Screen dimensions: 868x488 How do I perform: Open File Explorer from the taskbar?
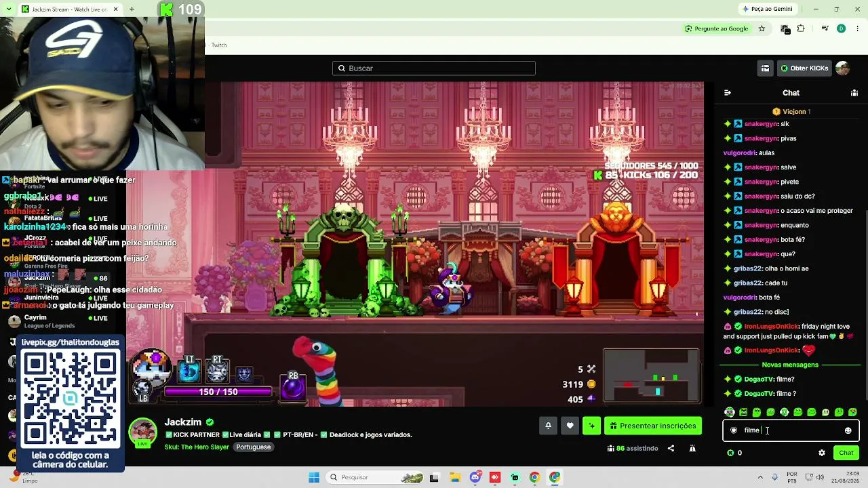[454, 477]
